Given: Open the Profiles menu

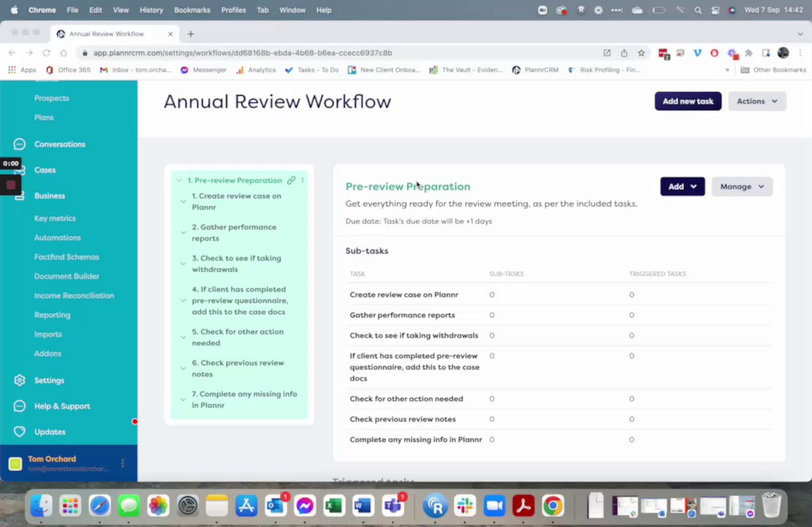Looking at the screenshot, I should pos(233,10).
